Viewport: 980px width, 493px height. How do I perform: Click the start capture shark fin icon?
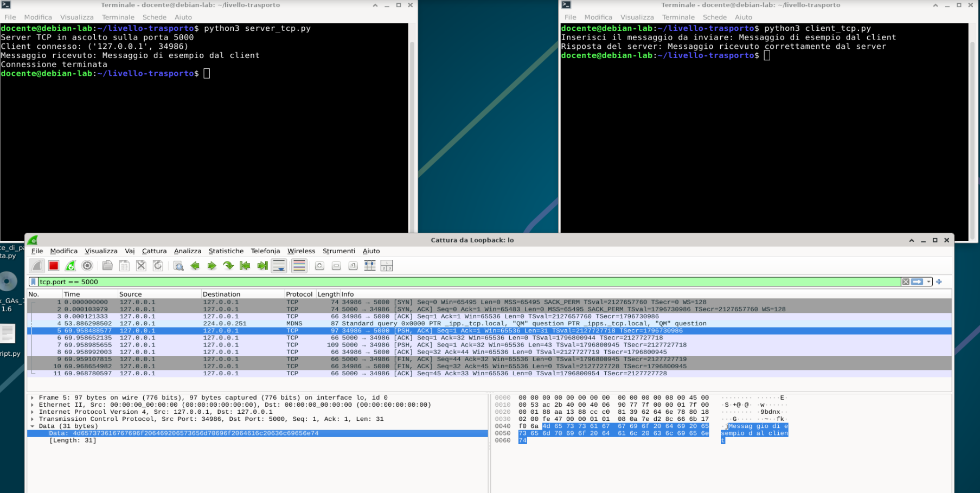point(37,266)
